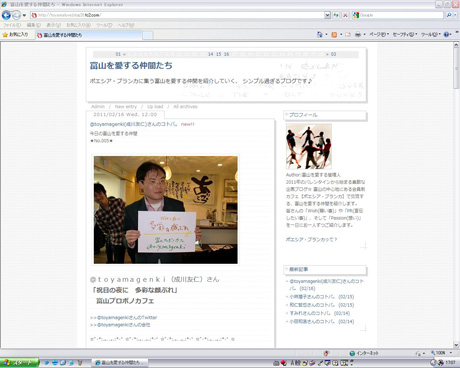Open the ページ(P) command bar menu
This screenshot has width=460, height=368.
[379, 34]
